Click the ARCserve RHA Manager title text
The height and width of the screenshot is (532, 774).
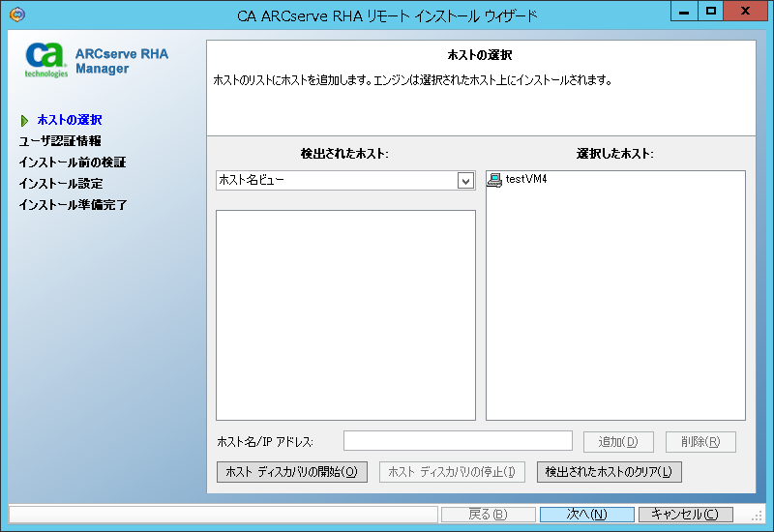pos(122,61)
